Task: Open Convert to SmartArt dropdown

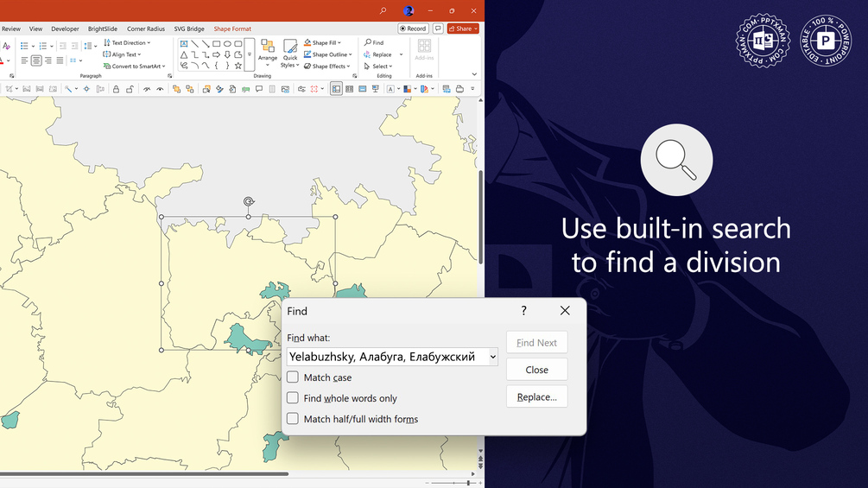Action: coord(135,66)
